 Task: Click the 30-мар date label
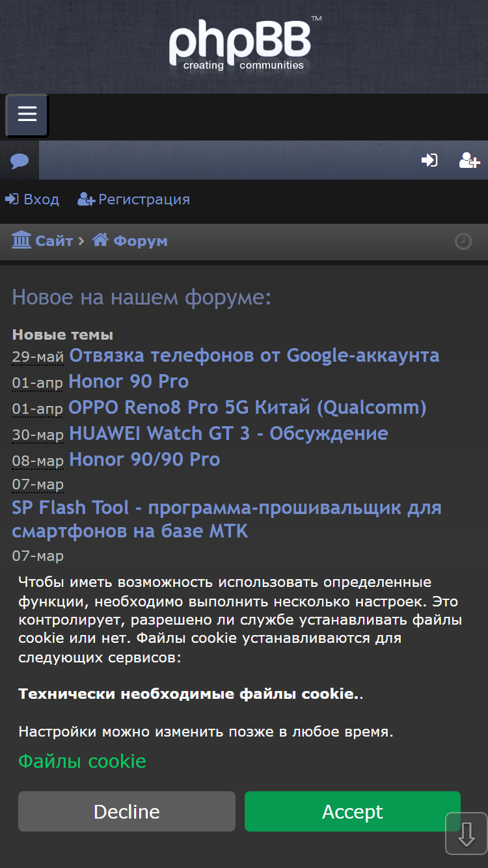coord(38,435)
